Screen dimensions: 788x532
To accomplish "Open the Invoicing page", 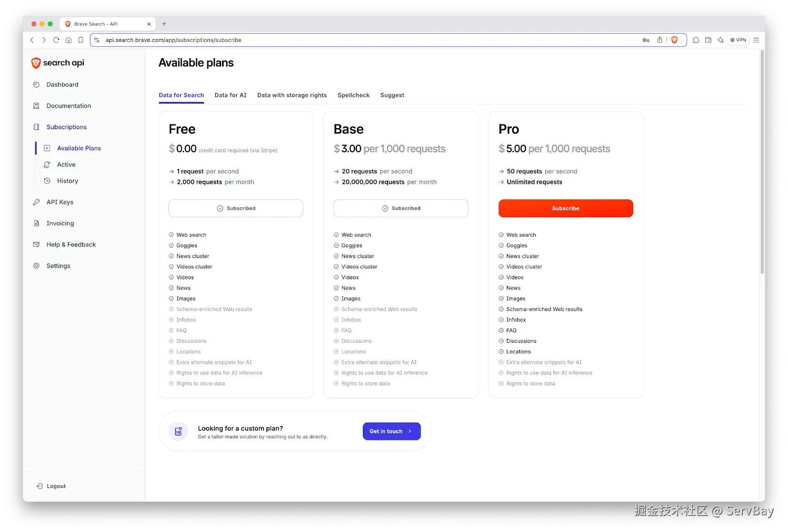I will [60, 223].
